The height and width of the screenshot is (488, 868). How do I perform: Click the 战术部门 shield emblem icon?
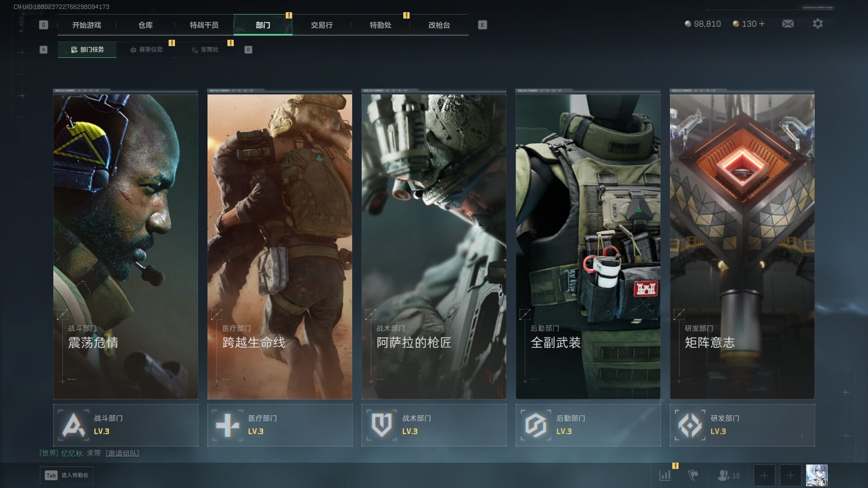pos(382,425)
